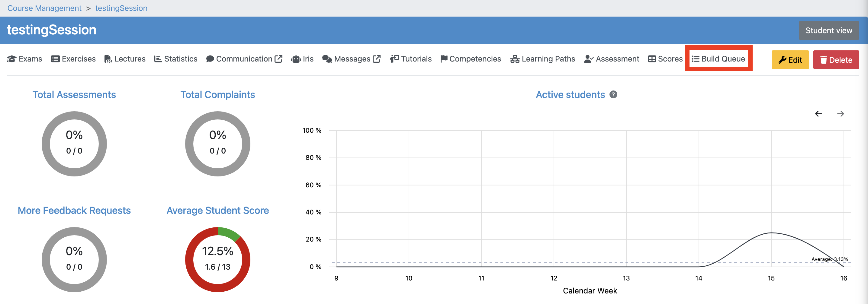Click the curve peak at week 15
Screen dimensions: 868x304
tap(771, 233)
